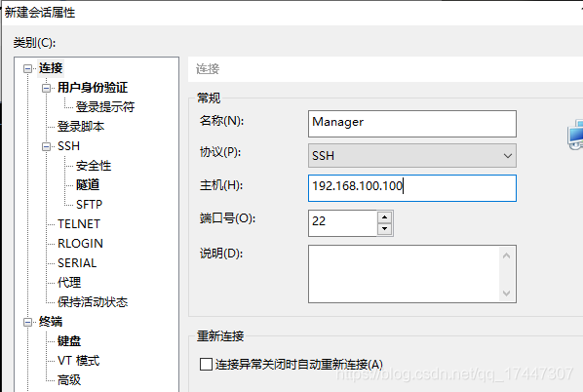Open VT 模式 settings
The image size is (583, 392).
[78, 361]
